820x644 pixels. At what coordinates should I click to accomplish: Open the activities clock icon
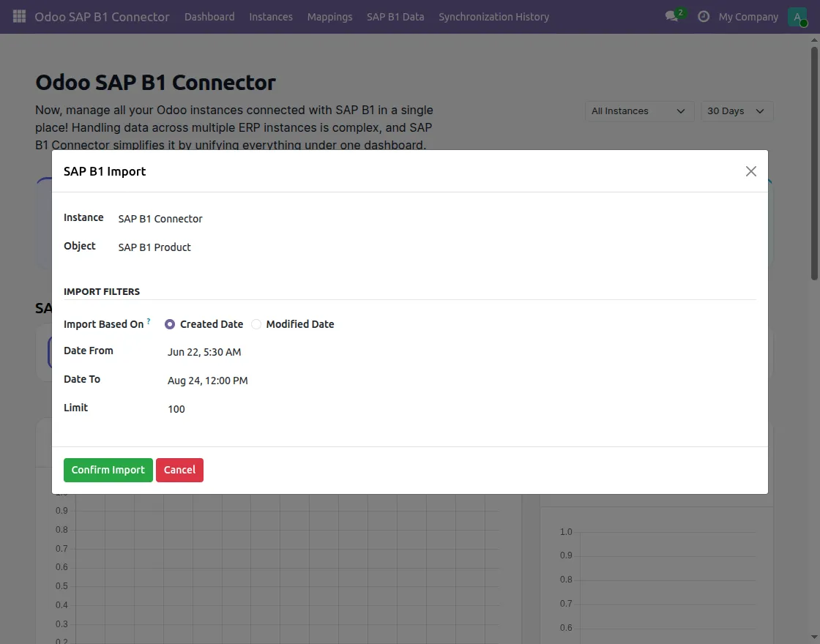click(x=704, y=17)
